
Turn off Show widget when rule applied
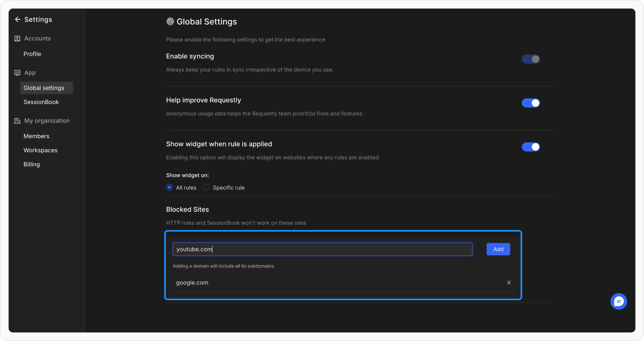click(530, 147)
